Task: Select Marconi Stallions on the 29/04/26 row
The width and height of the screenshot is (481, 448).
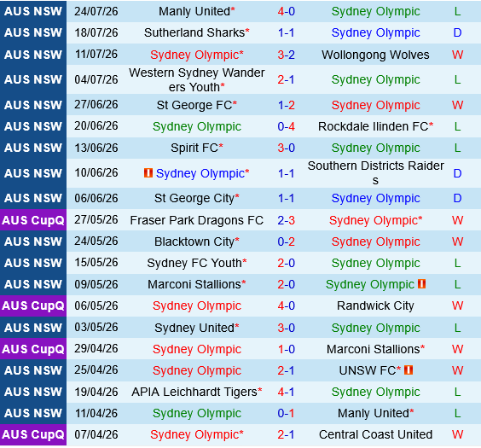Action: click(373, 349)
